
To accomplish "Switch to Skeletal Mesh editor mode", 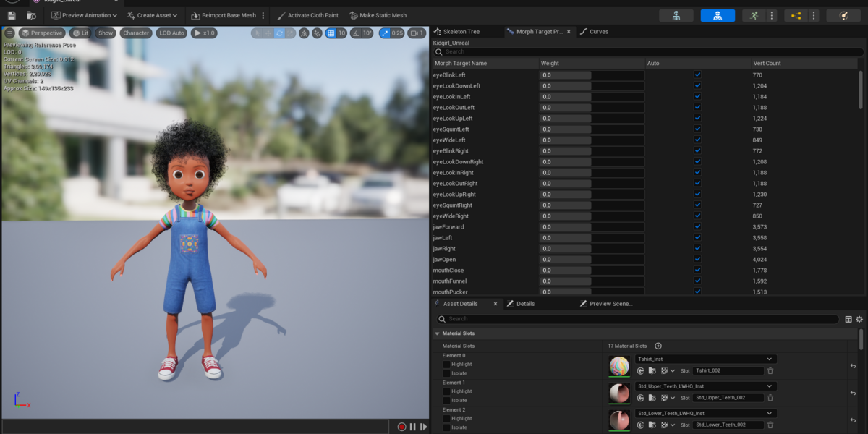I will pyautogui.click(x=718, y=15).
